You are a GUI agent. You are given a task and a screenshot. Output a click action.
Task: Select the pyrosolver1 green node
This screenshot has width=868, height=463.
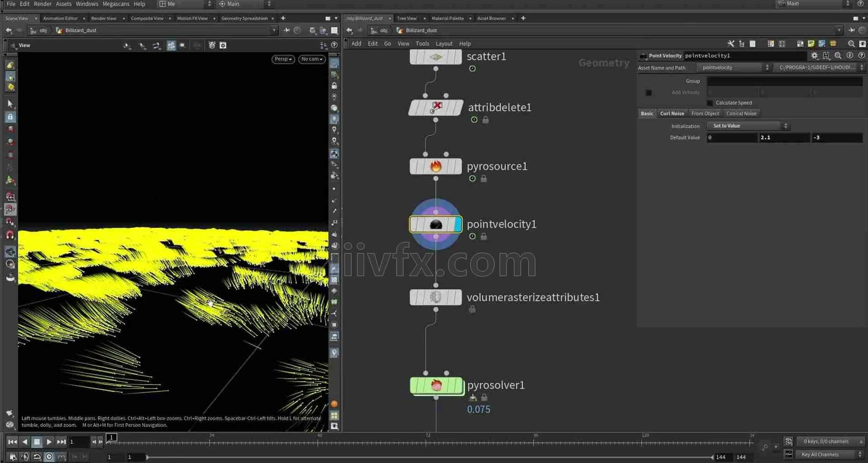(436, 385)
